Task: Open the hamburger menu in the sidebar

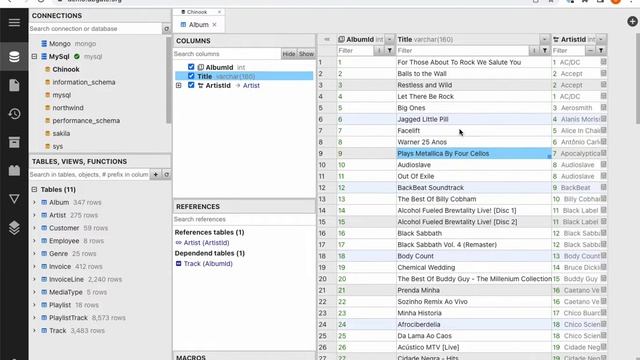Action: tap(14, 22)
